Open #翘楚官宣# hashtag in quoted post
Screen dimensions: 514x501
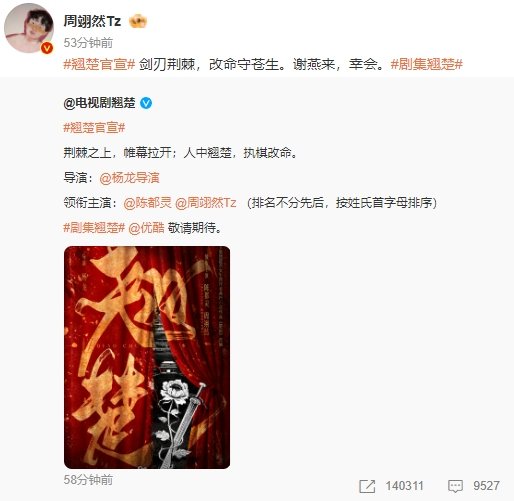point(94,128)
